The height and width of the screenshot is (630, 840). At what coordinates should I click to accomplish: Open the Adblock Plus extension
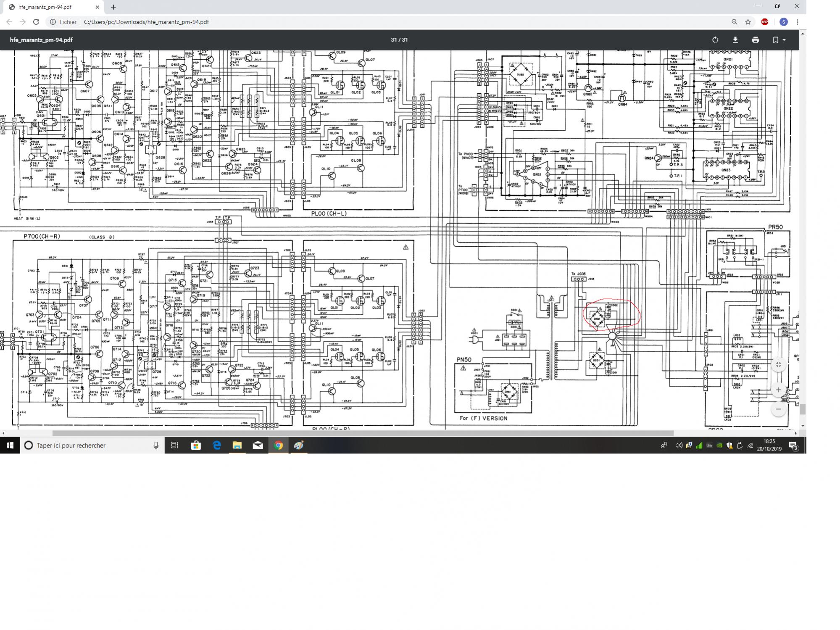click(x=765, y=22)
